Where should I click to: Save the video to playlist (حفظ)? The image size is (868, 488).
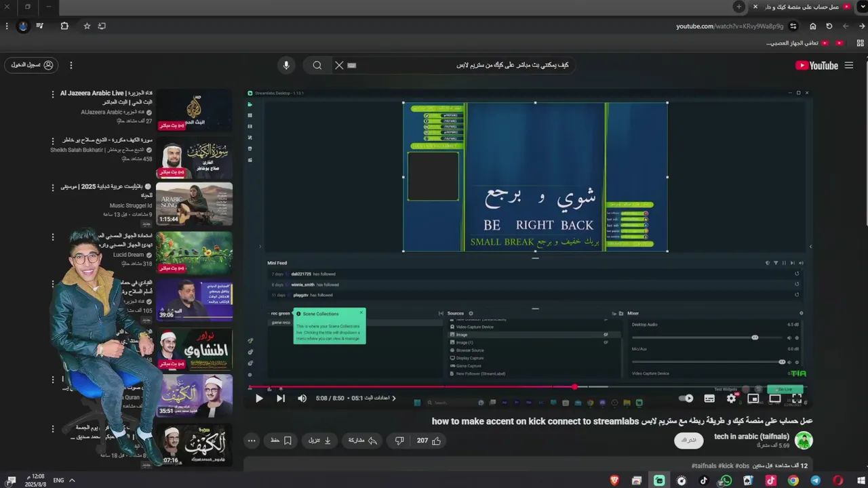point(281,441)
